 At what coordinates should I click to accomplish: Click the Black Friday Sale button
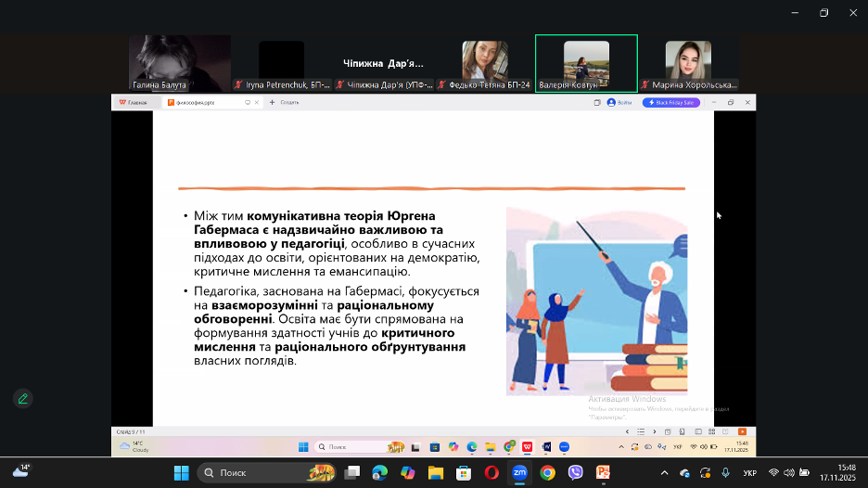coord(671,103)
